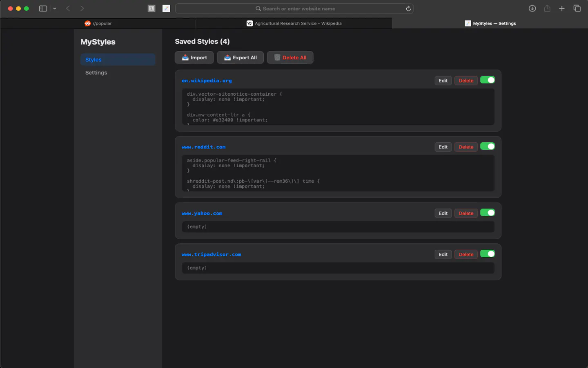588x368 pixels.
Task: Toggle the Safari sidebar button
Action: [43, 9]
